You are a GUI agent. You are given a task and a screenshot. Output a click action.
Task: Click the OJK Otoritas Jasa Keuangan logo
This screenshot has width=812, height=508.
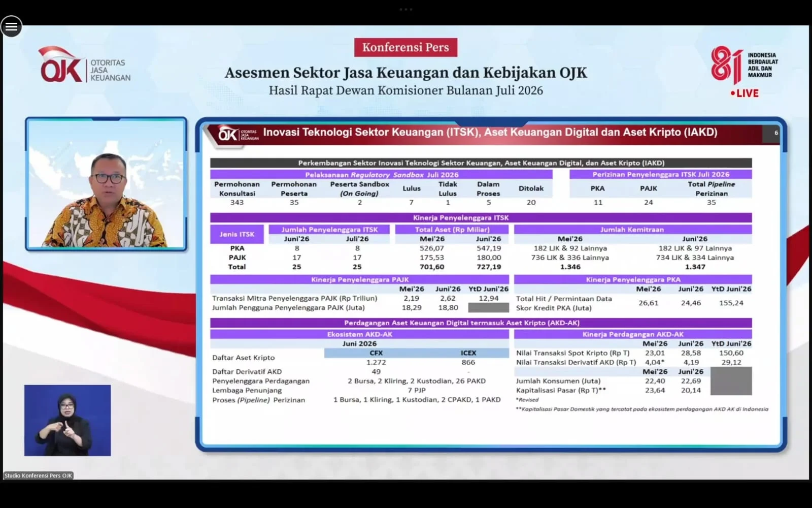[85, 65]
